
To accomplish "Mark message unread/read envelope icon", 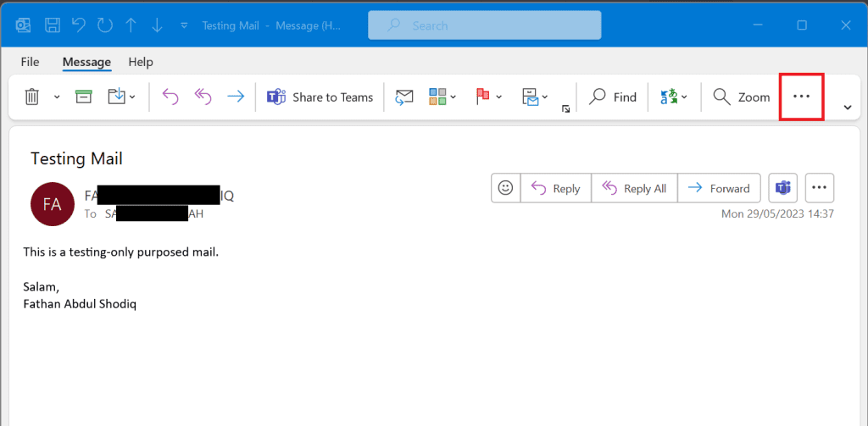I will tap(404, 97).
